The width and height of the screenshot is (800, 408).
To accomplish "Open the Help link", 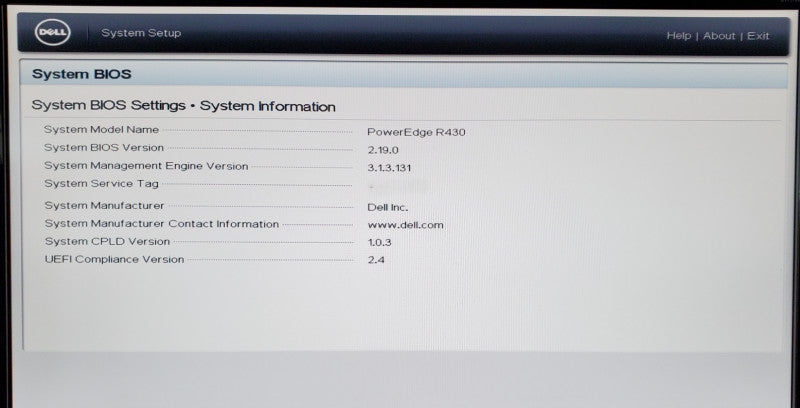I will point(679,36).
